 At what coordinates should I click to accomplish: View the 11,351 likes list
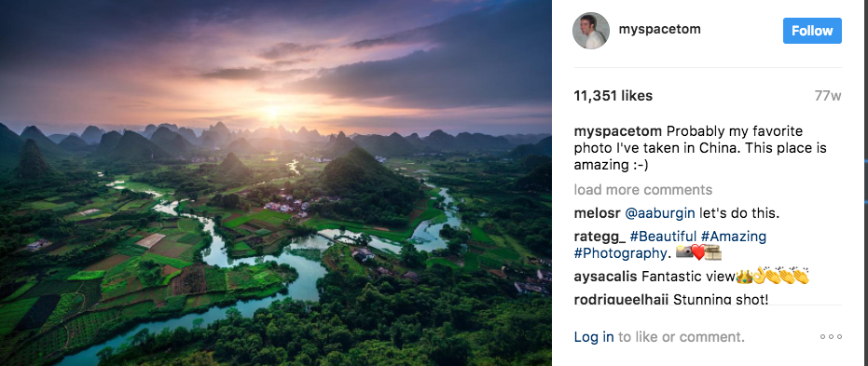pos(613,96)
